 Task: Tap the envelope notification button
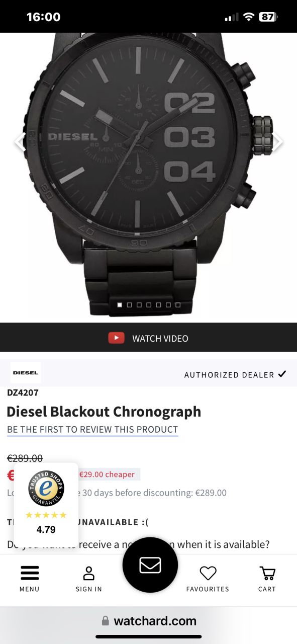tap(150, 565)
